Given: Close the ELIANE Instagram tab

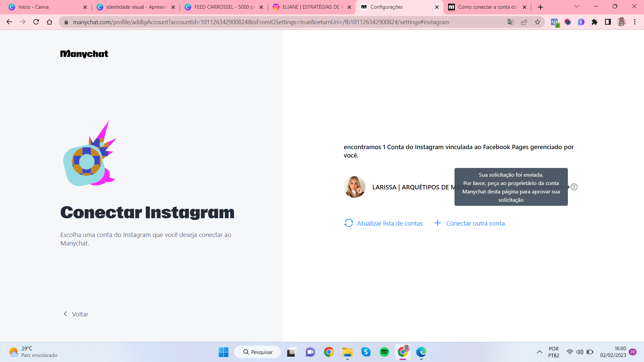Looking at the screenshot, I should click(x=349, y=7).
